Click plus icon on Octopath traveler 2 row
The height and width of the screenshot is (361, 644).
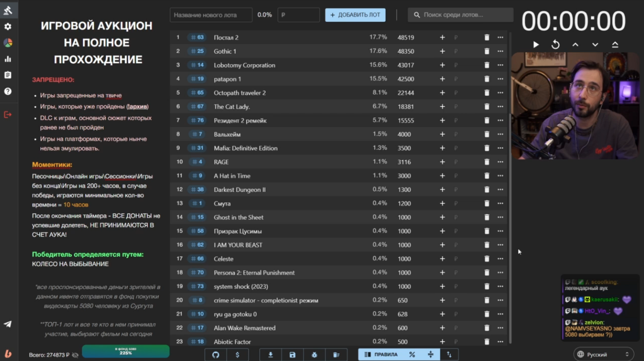pyautogui.click(x=442, y=93)
